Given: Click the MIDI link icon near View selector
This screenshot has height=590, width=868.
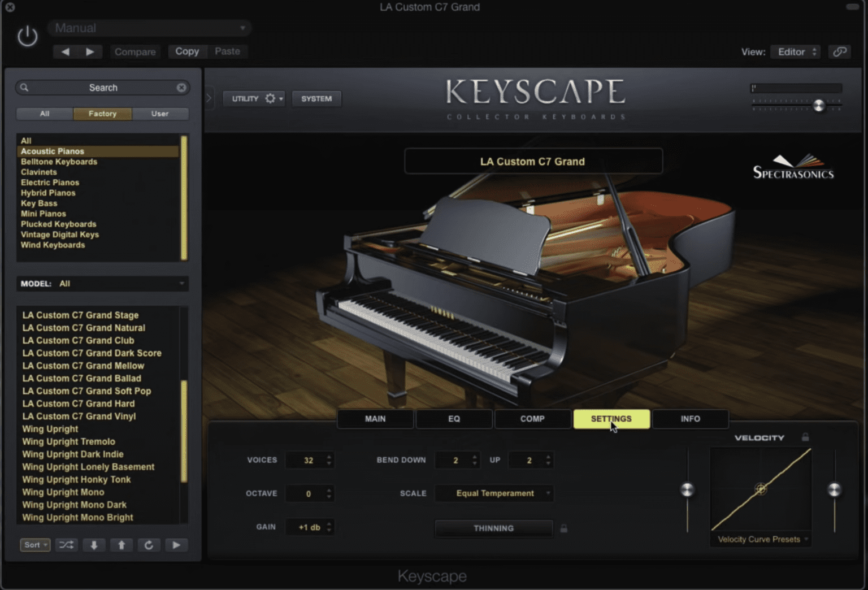Looking at the screenshot, I should pyautogui.click(x=840, y=51).
